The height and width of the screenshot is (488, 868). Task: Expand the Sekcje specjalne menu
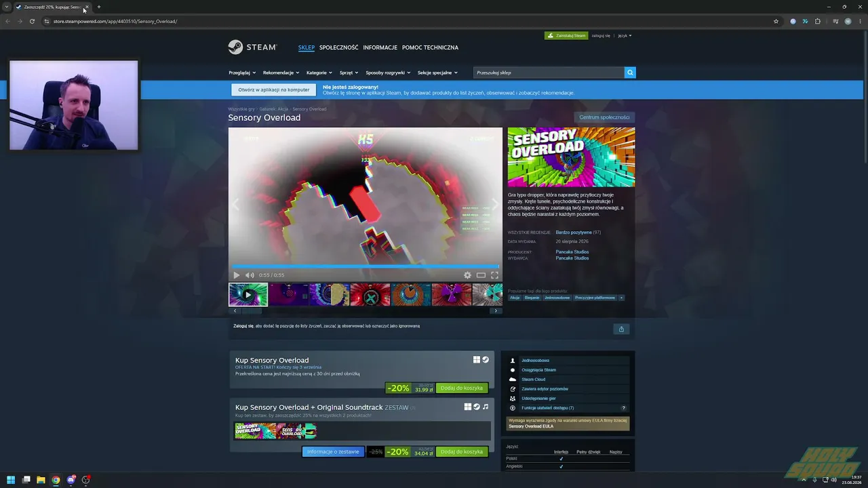click(x=437, y=73)
